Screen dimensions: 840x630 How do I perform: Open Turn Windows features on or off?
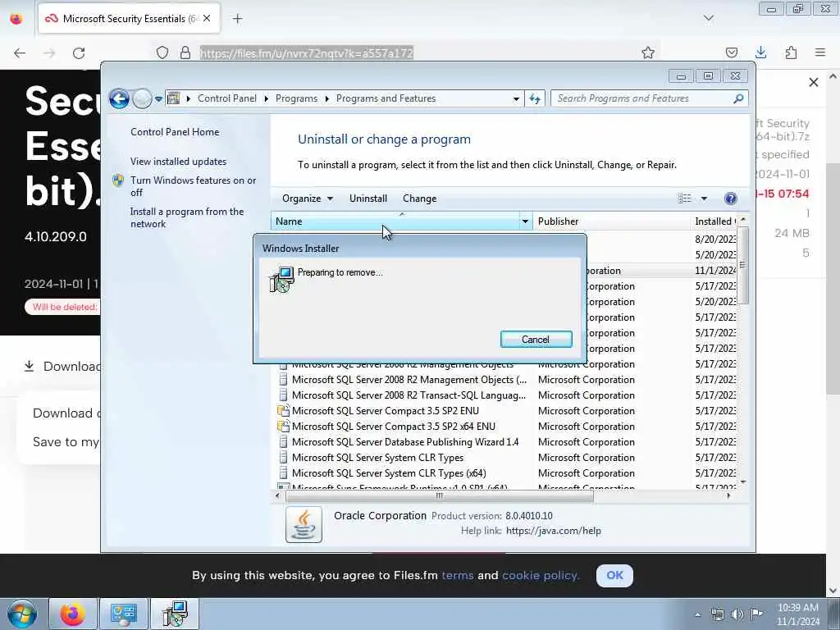(193, 186)
